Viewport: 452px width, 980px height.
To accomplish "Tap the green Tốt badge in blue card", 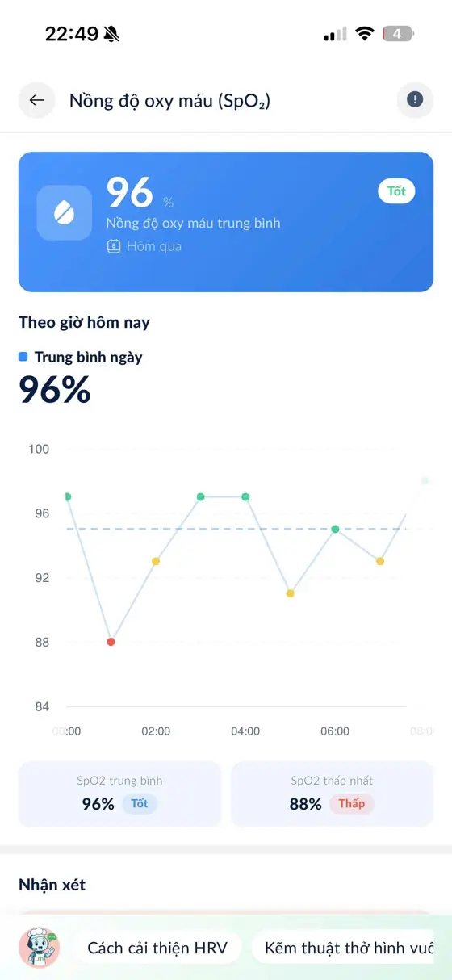I will tap(396, 191).
